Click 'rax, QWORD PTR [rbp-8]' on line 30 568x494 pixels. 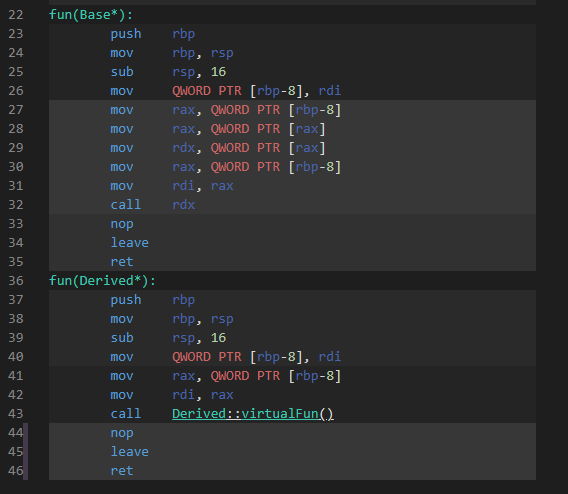click(256, 167)
